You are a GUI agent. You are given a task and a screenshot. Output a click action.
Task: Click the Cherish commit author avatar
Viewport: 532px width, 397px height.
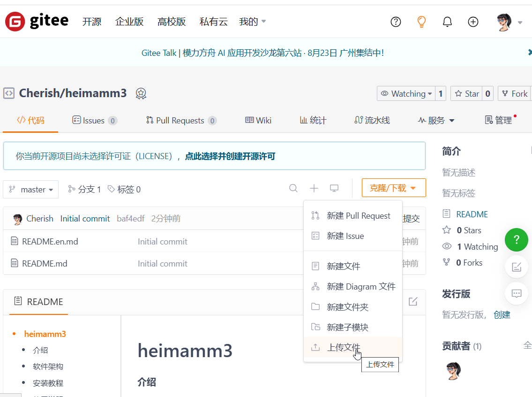pos(18,219)
